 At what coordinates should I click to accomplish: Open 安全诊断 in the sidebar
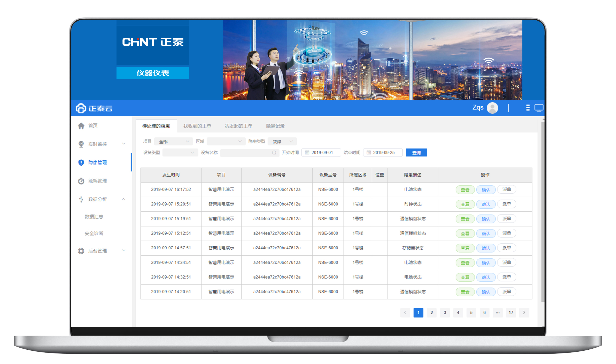(94, 233)
